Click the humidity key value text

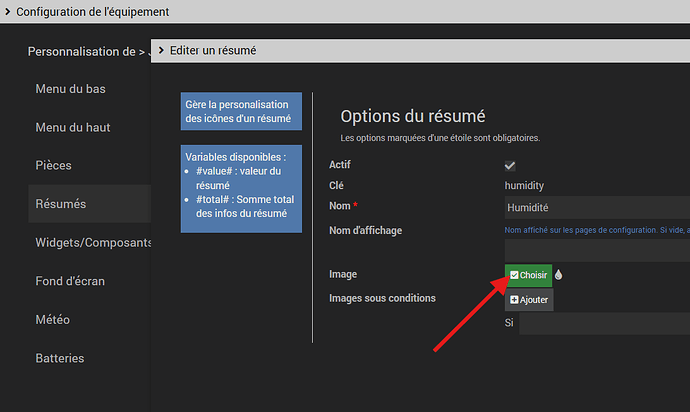(x=524, y=186)
